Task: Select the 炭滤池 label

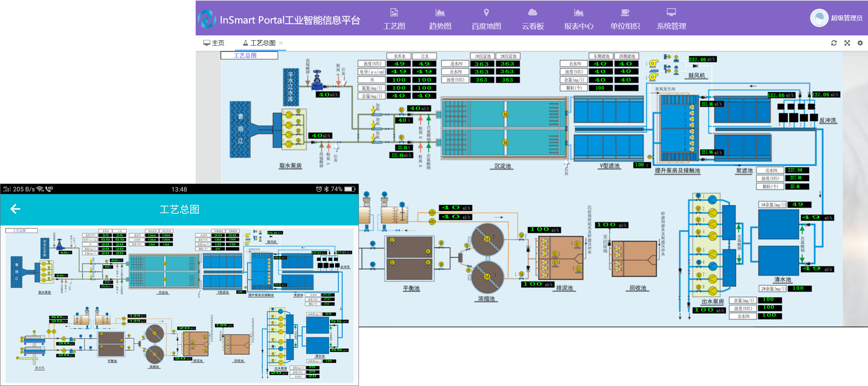Action: tap(744, 171)
